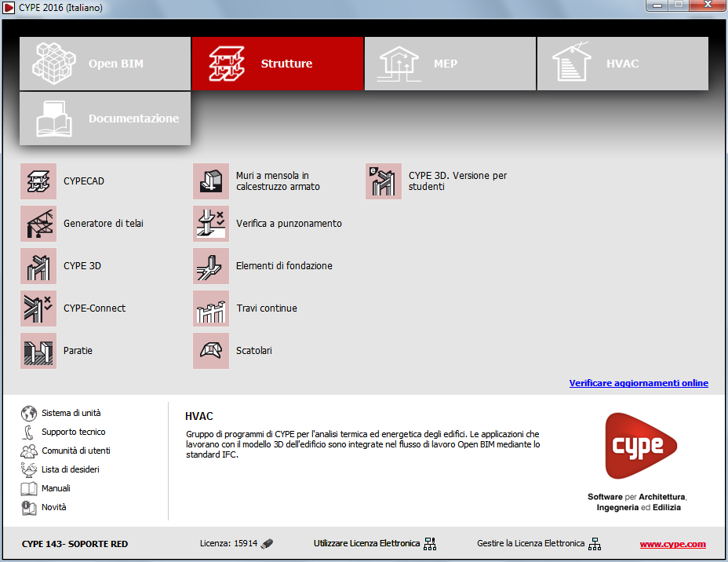Click Elementi di fondazione label
Image resolution: width=728 pixels, height=562 pixels.
coord(284,265)
